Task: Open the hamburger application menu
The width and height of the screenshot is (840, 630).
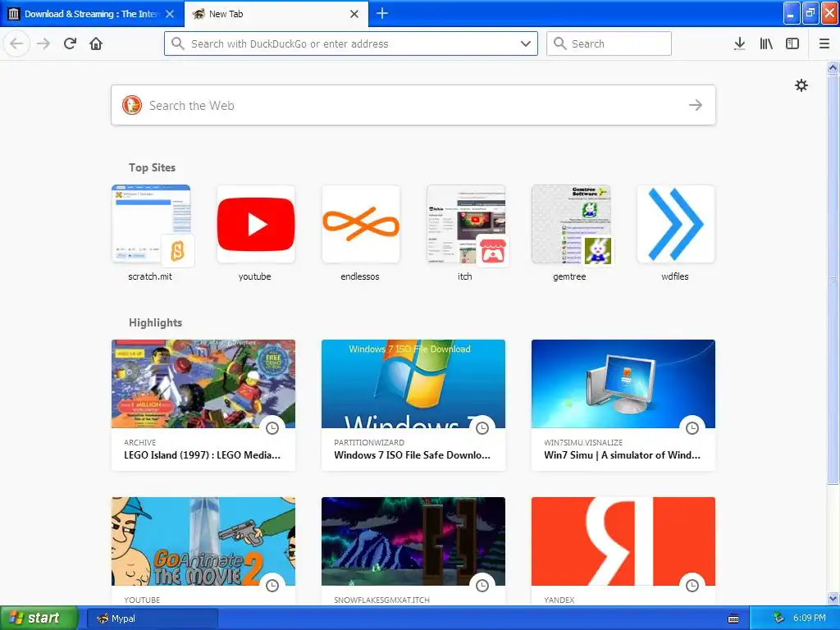Action: (824, 43)
